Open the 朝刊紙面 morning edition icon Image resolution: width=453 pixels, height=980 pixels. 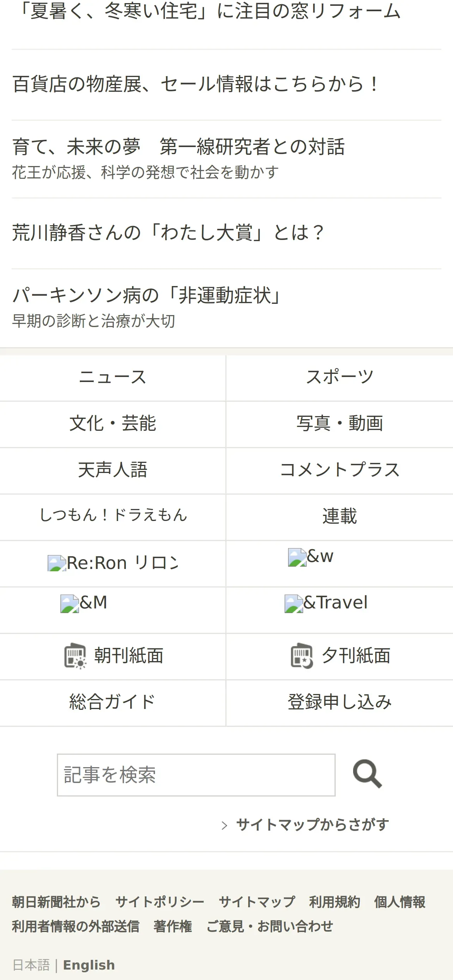[75, 656]
